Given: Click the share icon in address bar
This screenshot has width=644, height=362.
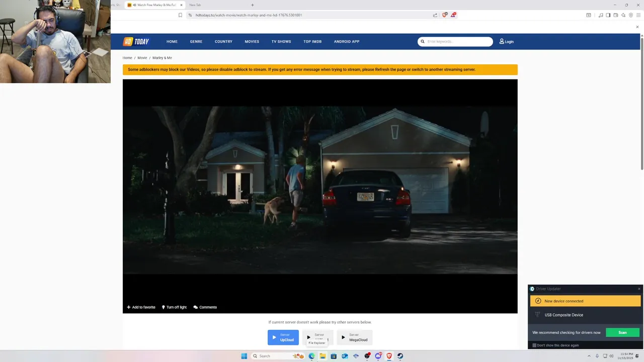Looking at the screenshot, I should (x=435, y=15).
